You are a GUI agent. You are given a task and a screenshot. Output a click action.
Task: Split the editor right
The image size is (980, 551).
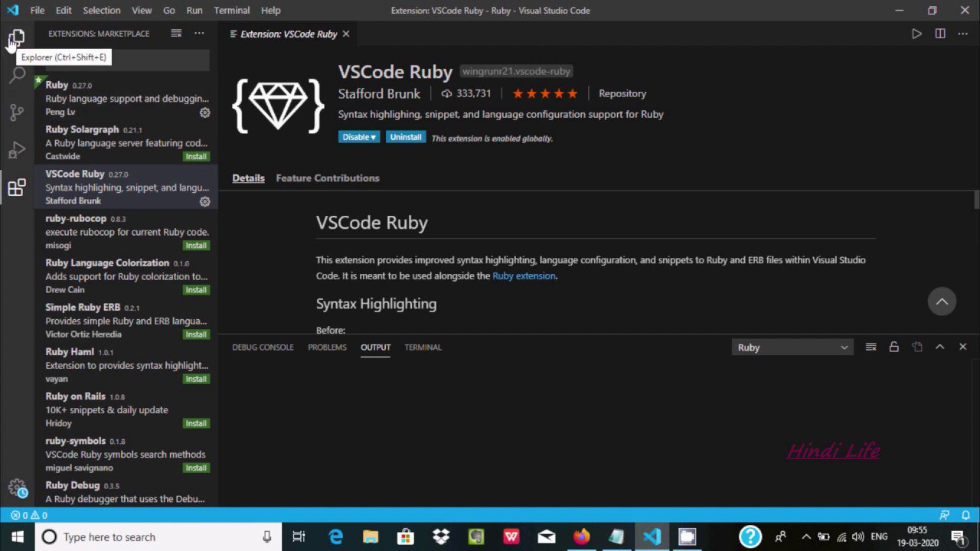(x=940, y=34)
